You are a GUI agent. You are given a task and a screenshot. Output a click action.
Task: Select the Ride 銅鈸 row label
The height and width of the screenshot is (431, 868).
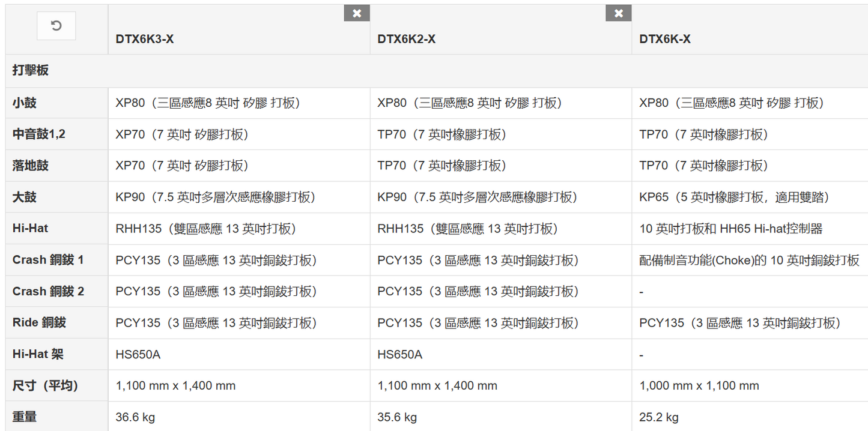[x=39, y=322]
